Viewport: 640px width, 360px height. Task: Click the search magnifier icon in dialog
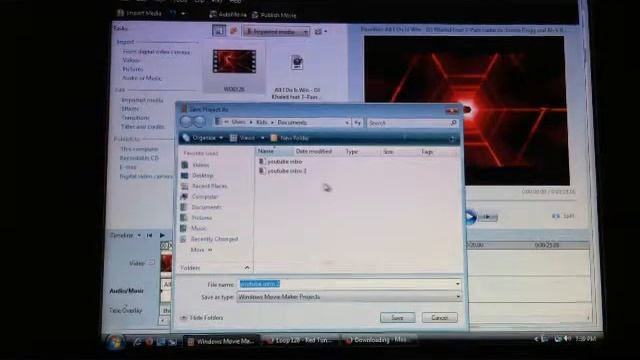pyautogui.click(x=453, y=123)
